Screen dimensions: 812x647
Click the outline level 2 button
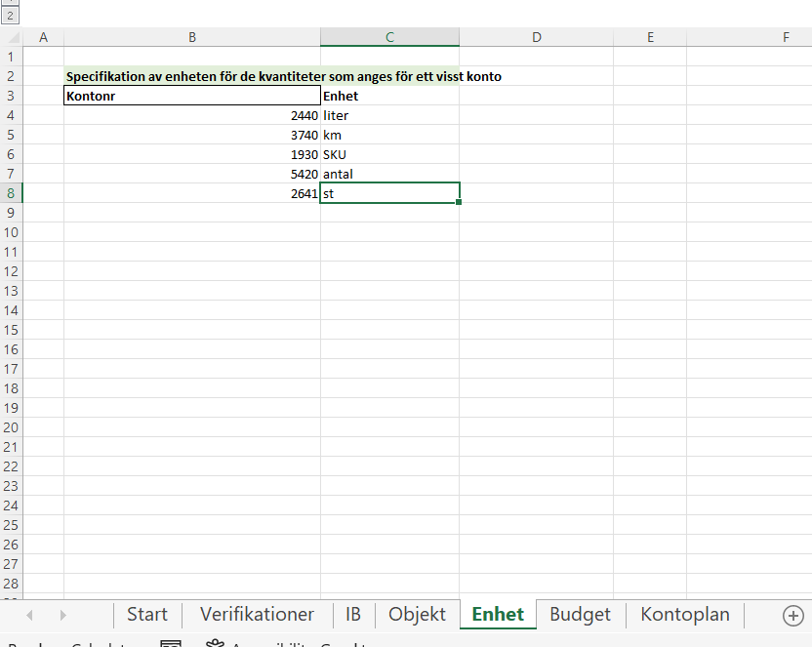click(8, 16)
